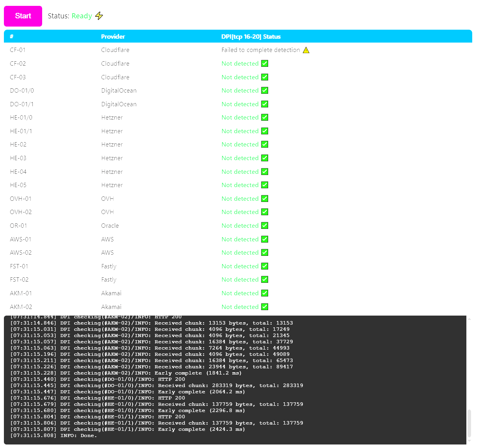
Task: Click the green checkmark icon for HE-03
Action: [x=265, y=158]
